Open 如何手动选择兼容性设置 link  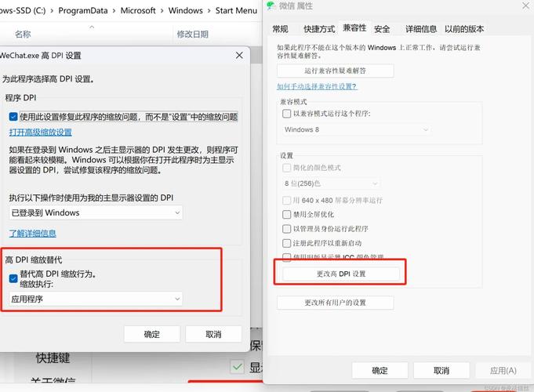point(317,86)
